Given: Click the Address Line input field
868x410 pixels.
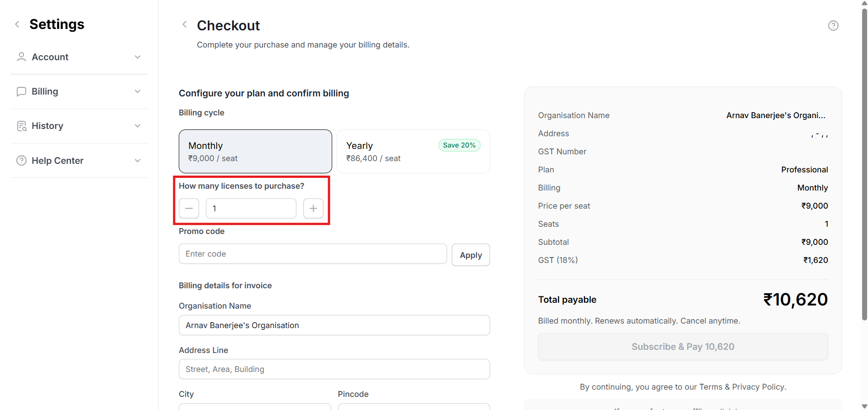Looking at the screenshot, I should pyautogui.click(x=334, y=369).
